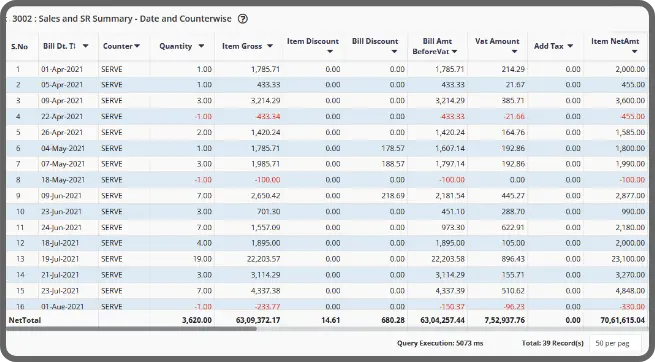Viewport: 655px width, 362px height.
Task: Select row 13 dated 19-Jul-2021
Action: 328,259
